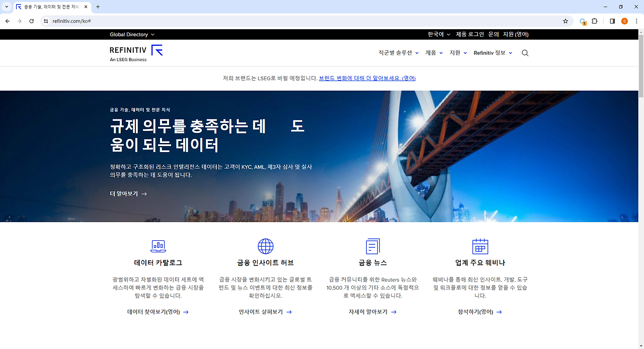Image resolution: width=644 pixels, height=349 pixels.
Task: Click the Refinitiv logo
Action: pos(136,53)
